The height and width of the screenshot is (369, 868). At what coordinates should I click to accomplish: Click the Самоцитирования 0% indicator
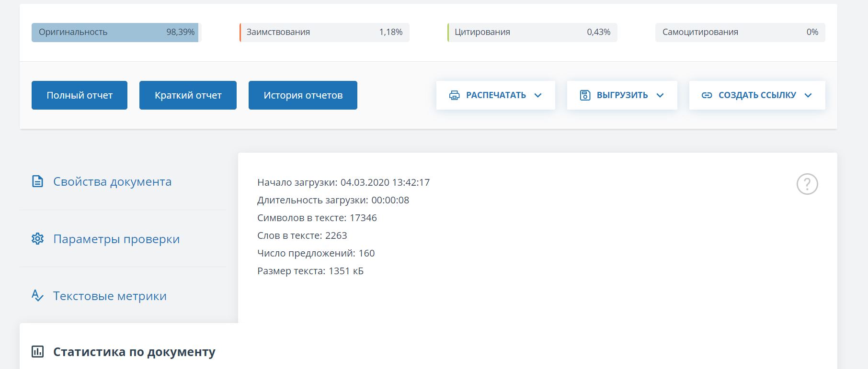coord(740,32)
